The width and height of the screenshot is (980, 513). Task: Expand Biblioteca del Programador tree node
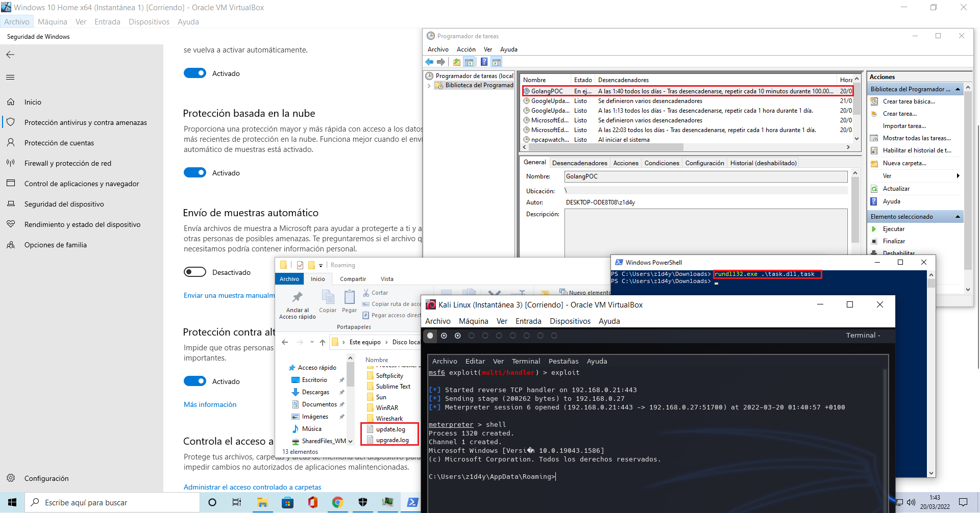point(429,86)
